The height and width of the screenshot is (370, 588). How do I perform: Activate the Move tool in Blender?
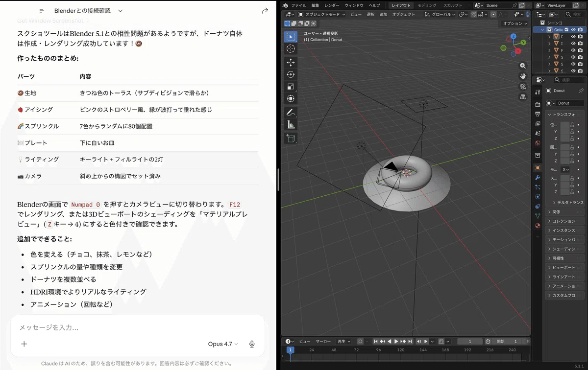[291, 63]
